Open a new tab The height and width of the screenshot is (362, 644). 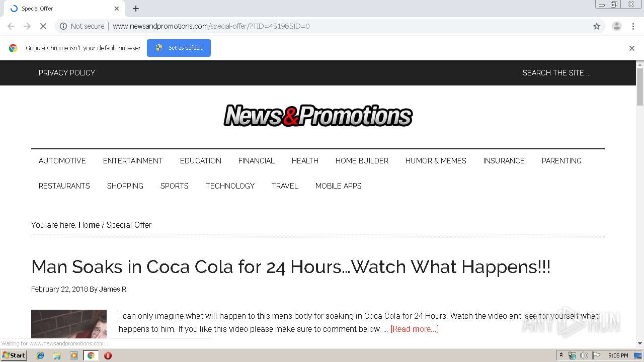click(136, 9)
